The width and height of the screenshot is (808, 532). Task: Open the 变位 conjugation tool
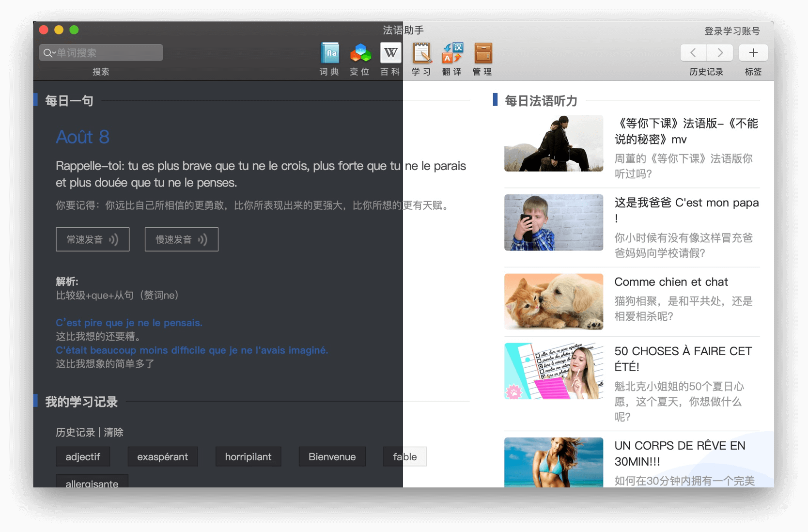click(360, 54)
